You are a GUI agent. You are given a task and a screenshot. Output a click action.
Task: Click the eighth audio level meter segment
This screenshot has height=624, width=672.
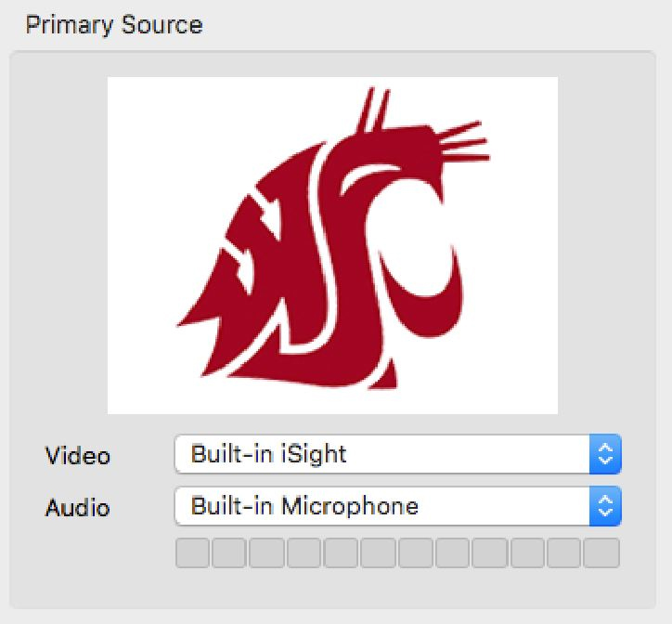(453, 553)
